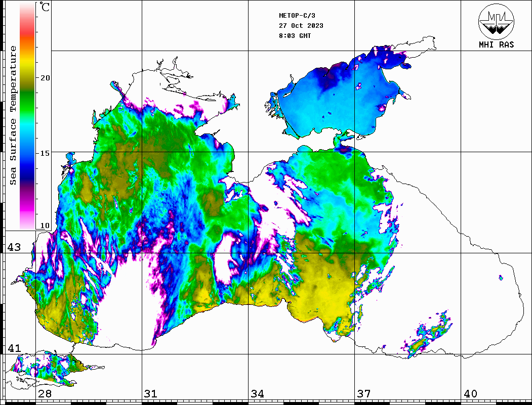Click the longitude label "34"
The image size is (532, 405).
click(257, 394)
